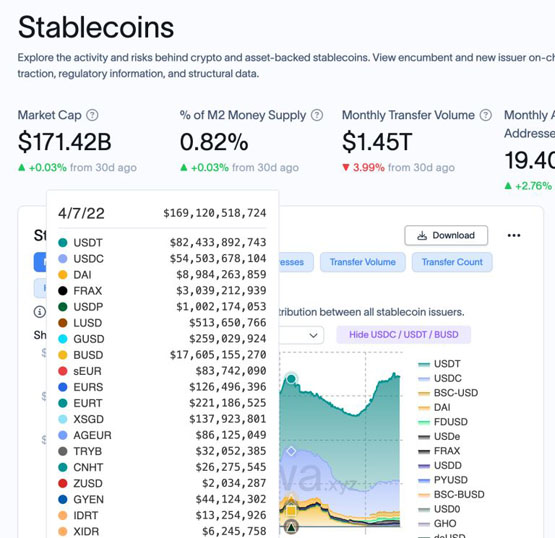Click the black FRAX color dot in tooltip
This screenshot has height=538, width=555.
pos(63,291)
